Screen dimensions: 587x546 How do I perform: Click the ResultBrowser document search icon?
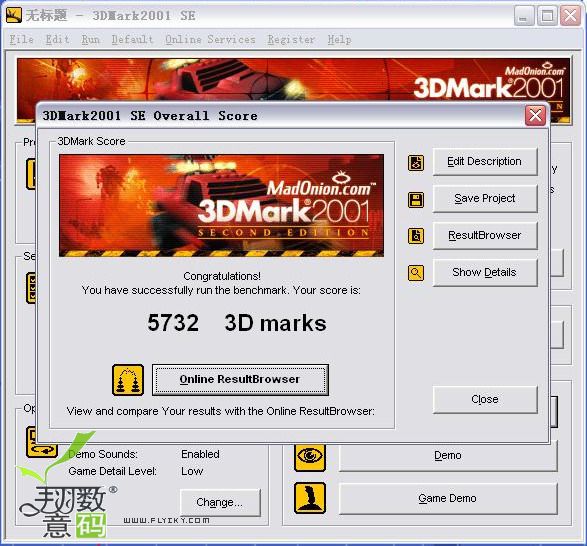[416, 236]
